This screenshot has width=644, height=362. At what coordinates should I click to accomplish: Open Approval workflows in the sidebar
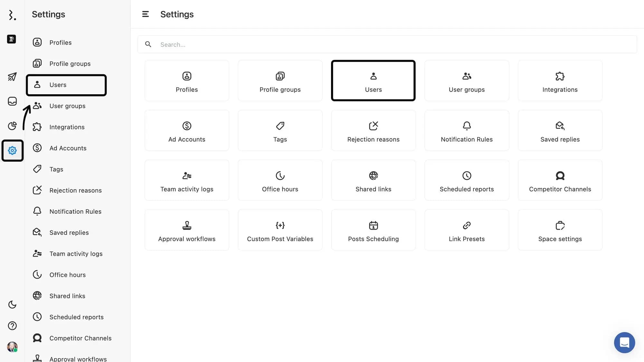(x=78, y=358)
